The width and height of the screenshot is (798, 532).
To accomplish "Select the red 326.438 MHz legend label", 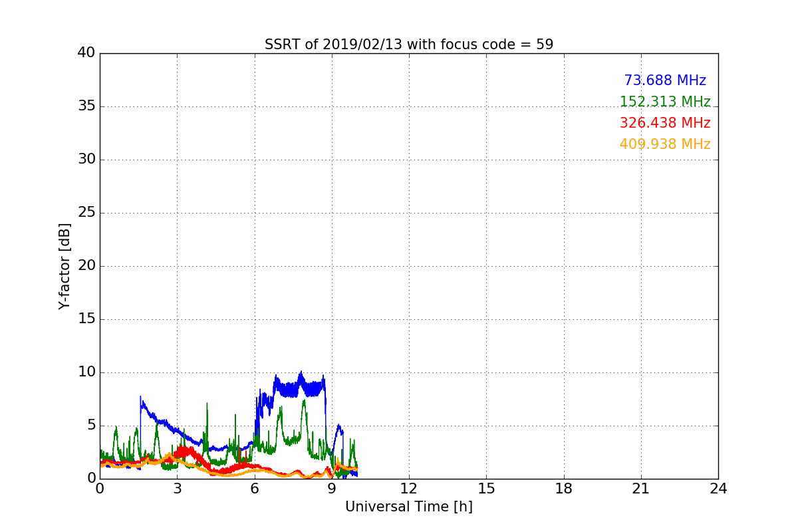I will 665,123.
